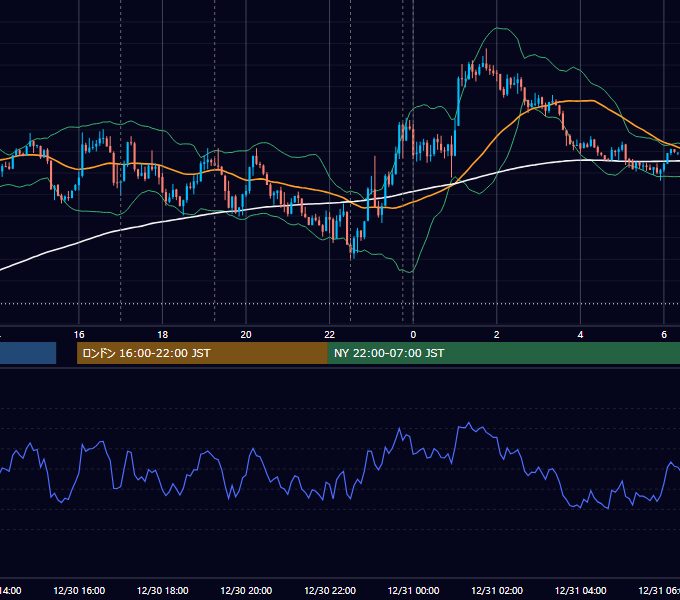
Task: Click the 12/30 16:00 date label
Action: click(x=79, y=591)
